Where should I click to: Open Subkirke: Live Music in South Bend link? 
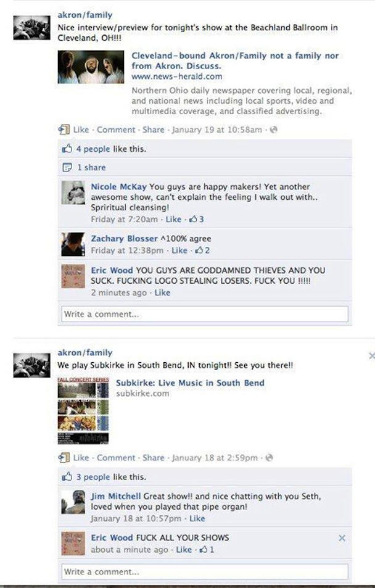tap(190, 383)
